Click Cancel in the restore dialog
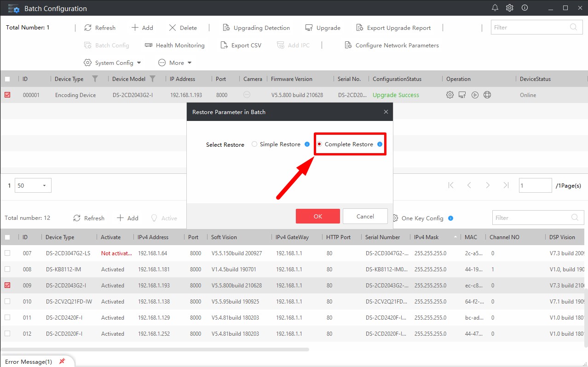Screen dimensions: 588x367 pyautogui.click(x=365, y=216)
